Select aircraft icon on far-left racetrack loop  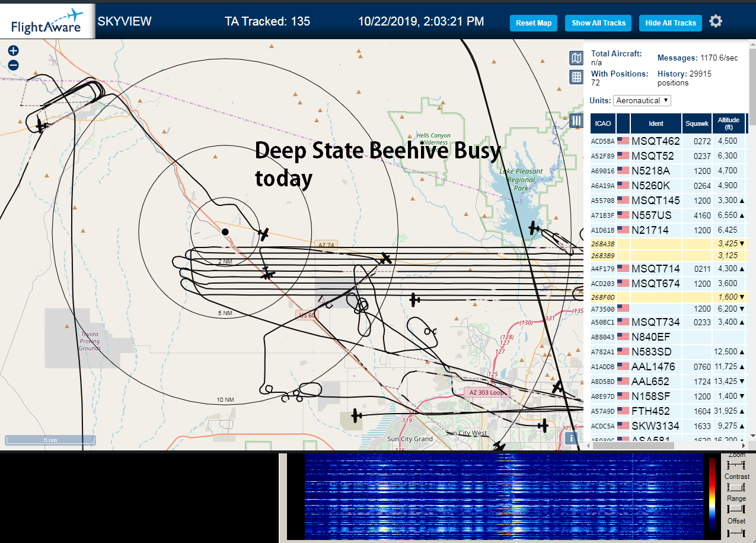point(41,126)
